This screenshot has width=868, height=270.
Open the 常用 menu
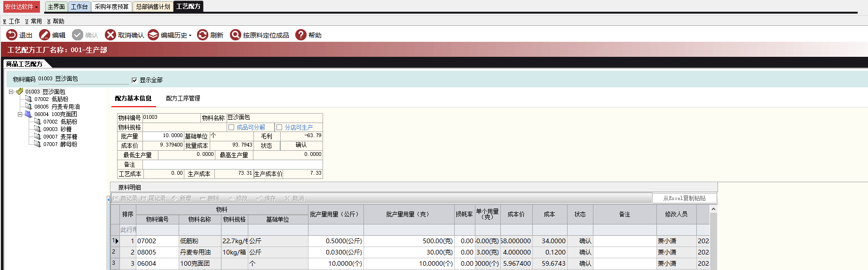[x=33, y=21]
